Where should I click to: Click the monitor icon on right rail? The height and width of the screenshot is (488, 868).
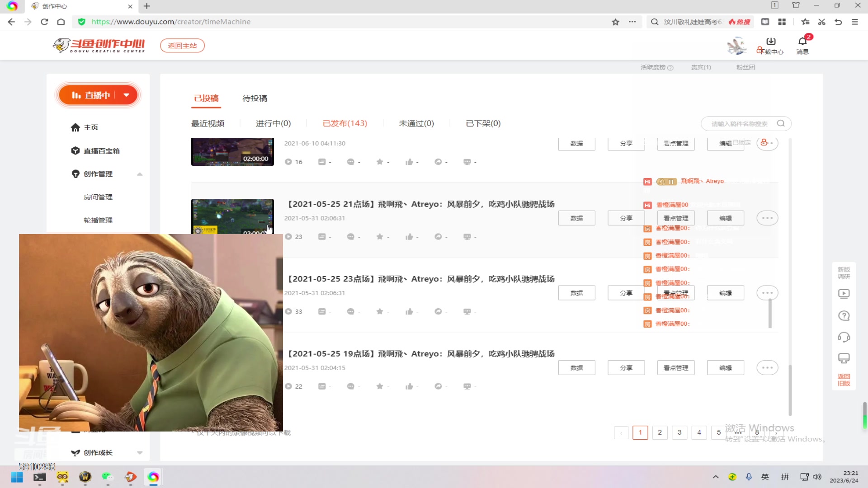pyautogui.click(x=844, y=358)
